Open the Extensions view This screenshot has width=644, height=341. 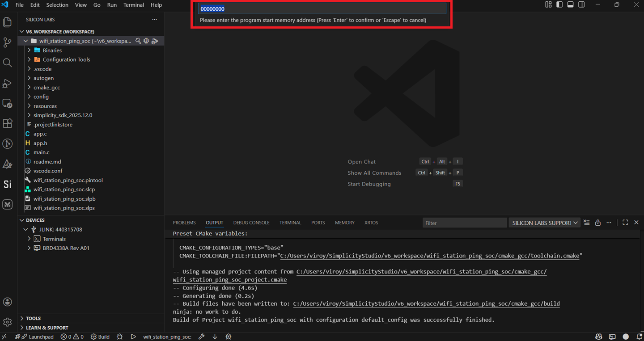coord(7,123)
